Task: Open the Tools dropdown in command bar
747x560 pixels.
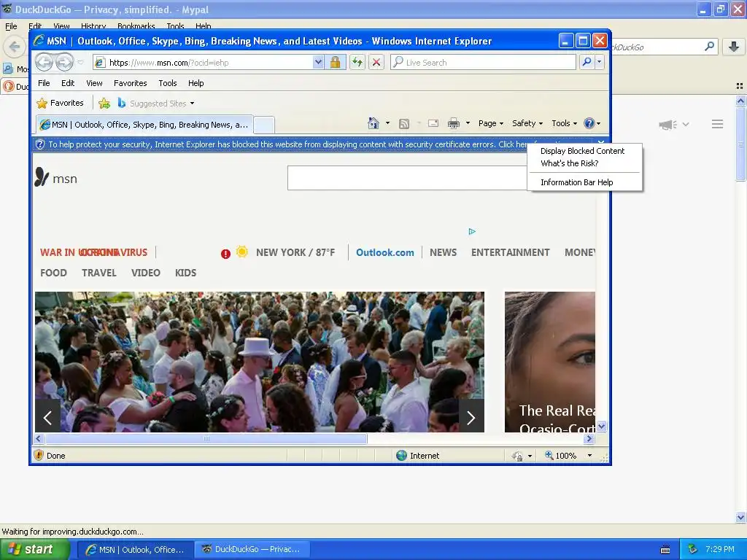Action: click(564, 123)
